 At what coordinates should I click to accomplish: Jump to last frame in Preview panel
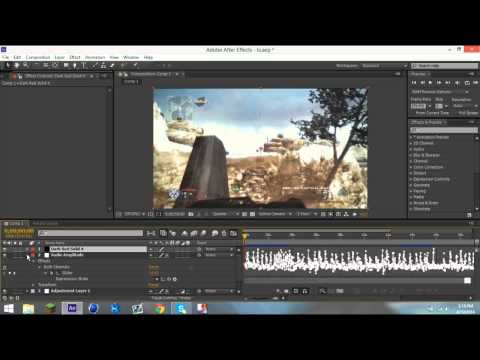click(x=448, y=82)
